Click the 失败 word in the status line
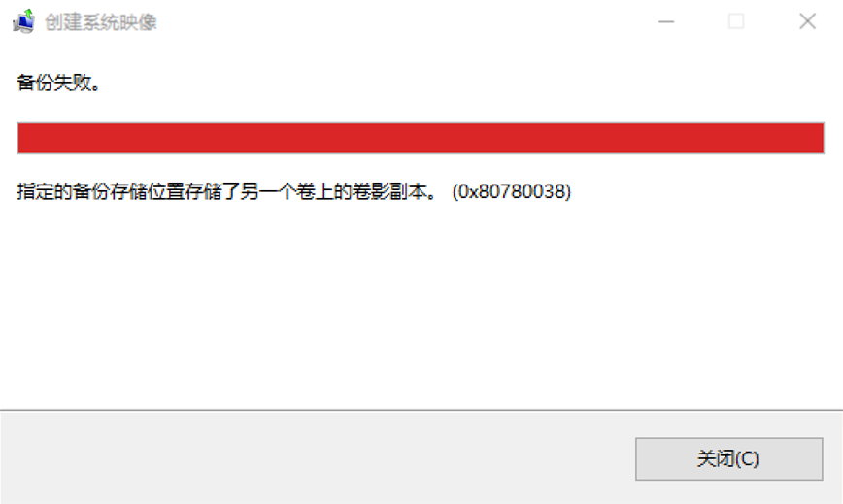This screenshot has height=504, width=843. pos(73,83)
